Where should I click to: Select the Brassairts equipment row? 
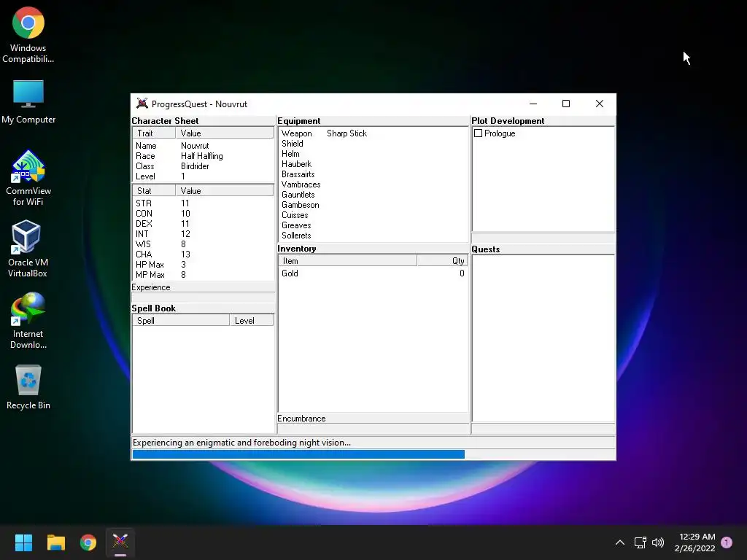[373, 174]
